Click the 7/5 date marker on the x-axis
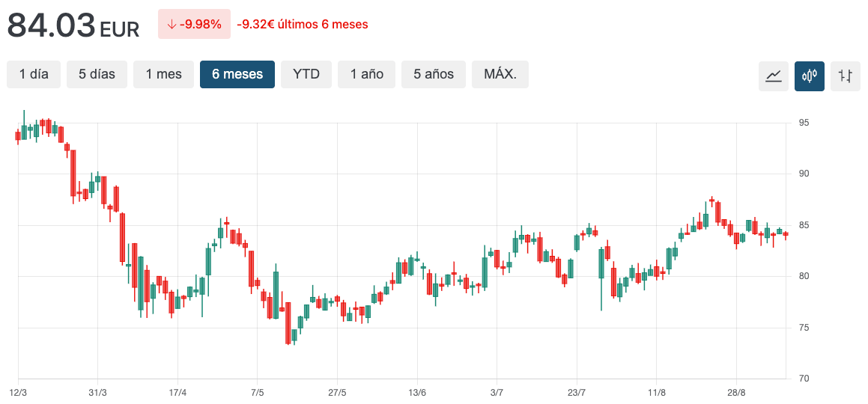Image resolution: width=868 pixels, height=404 pixels. coord(258,393)
